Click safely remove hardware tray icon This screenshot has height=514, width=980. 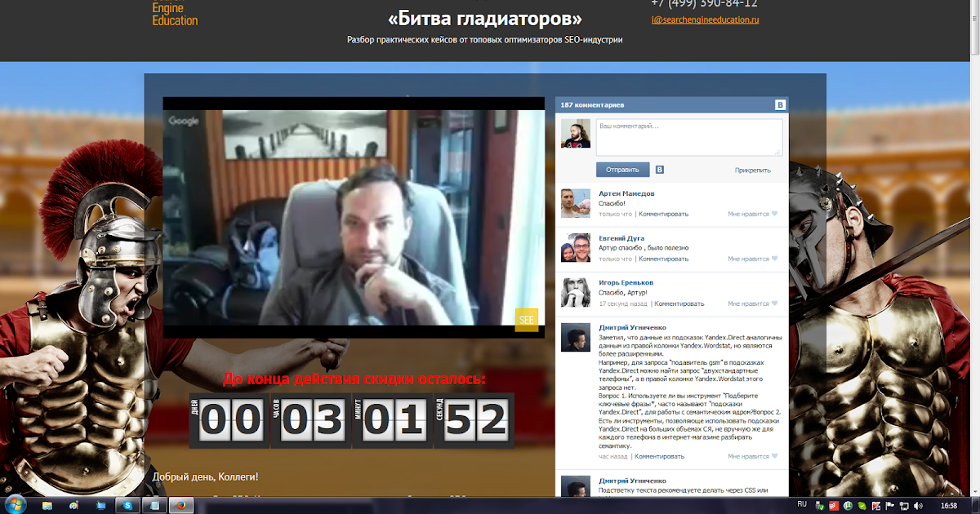coord(819,506)
